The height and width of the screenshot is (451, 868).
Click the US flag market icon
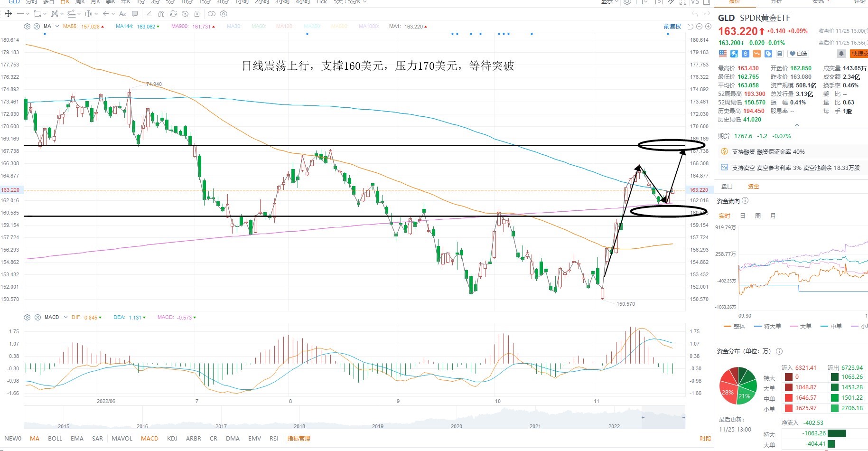point(723,54)
